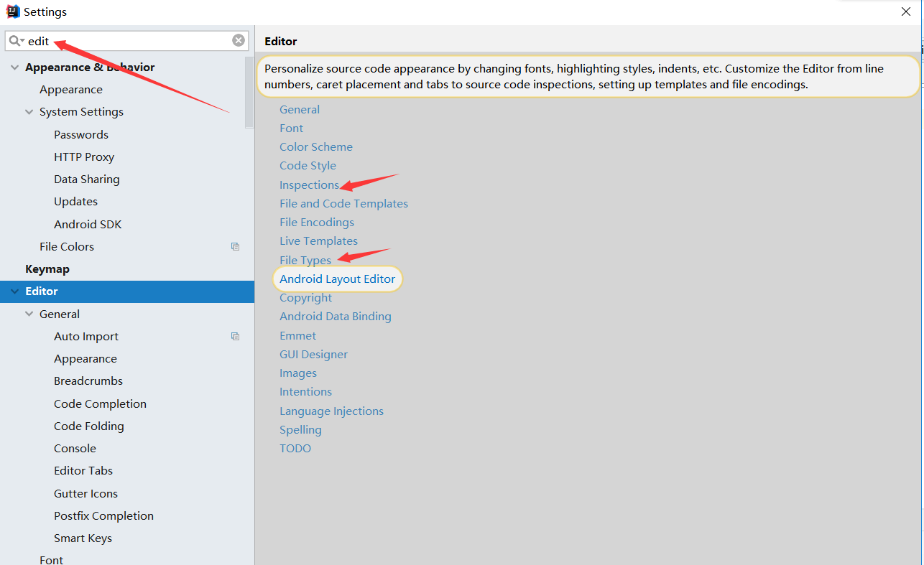Go to the Intentions link
Image resolution: width=924 pixels, height=565 pixels.
(x=305, y=392)
